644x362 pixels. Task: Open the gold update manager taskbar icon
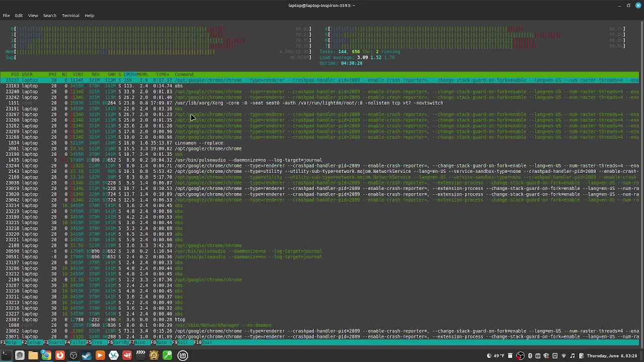154,355
